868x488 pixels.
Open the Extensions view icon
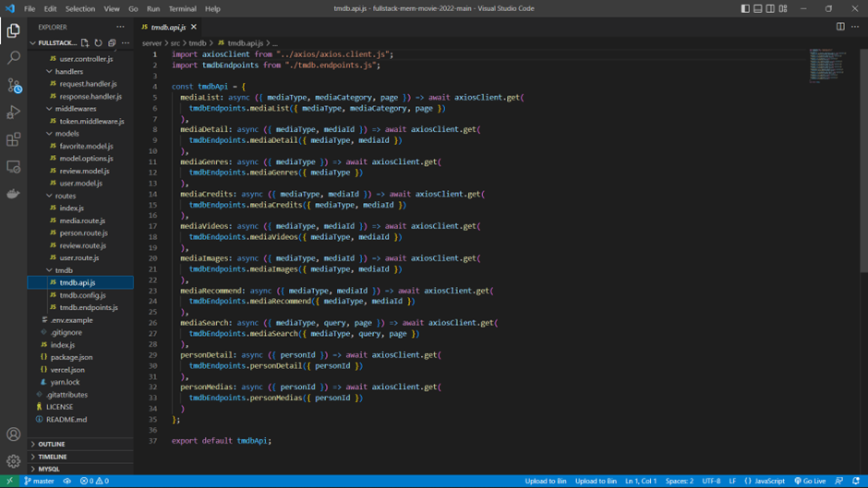pos(13,139)
